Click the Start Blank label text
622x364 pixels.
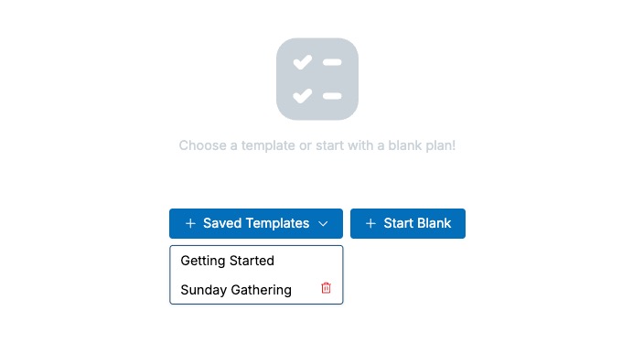(417, 223)
